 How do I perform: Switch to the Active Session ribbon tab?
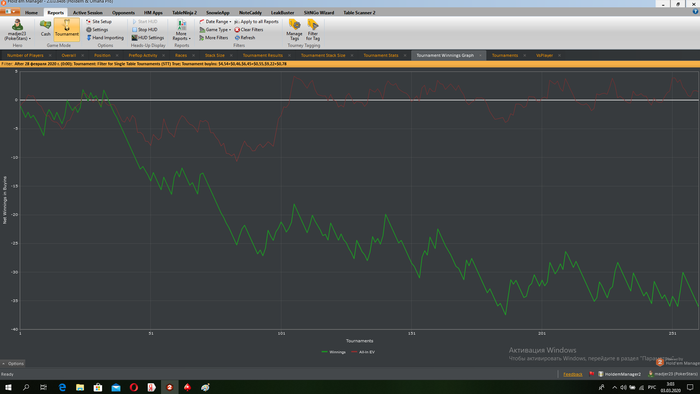click(88, 12)
